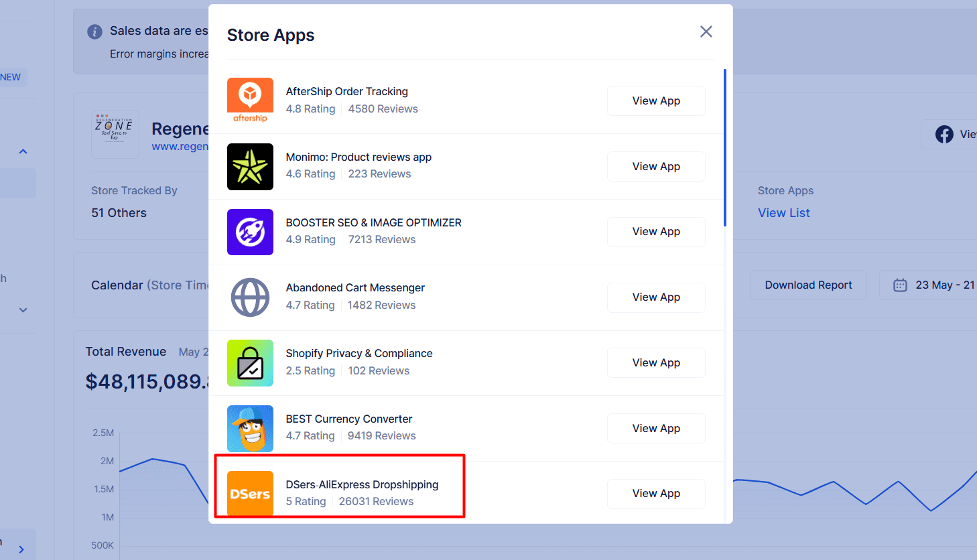This screenshot has width=977, height=560.
Task: Click the 9419 Reviews text
Action: click(x=381, y=436)
